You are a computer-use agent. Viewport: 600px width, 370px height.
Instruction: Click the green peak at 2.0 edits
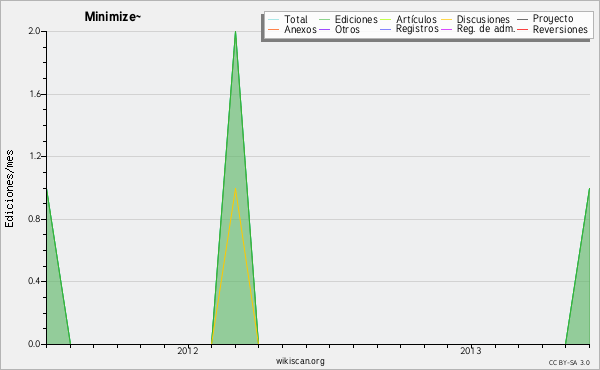click(235, 32)
